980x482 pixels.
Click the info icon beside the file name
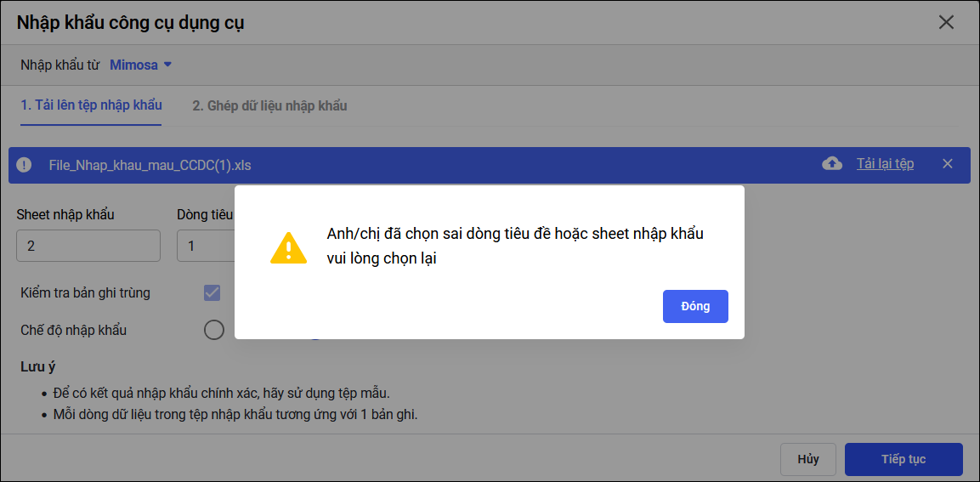click(x=24, y=164)
